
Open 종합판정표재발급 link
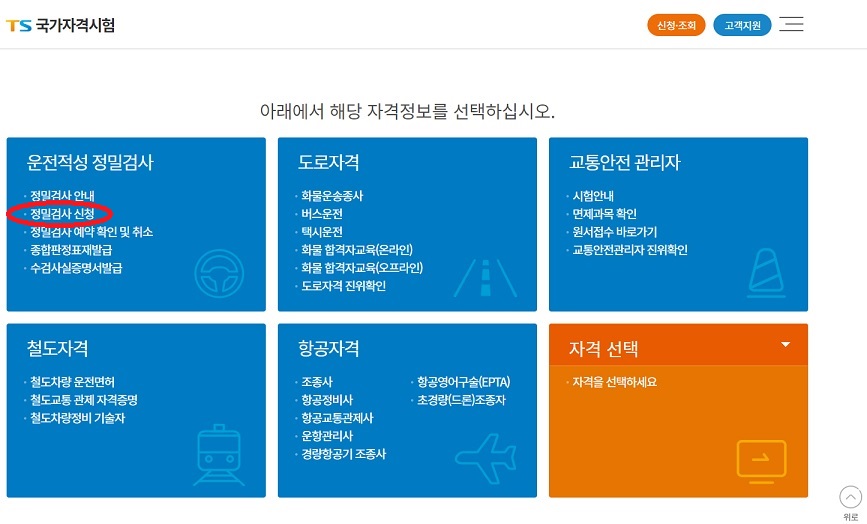coord(71,250)
